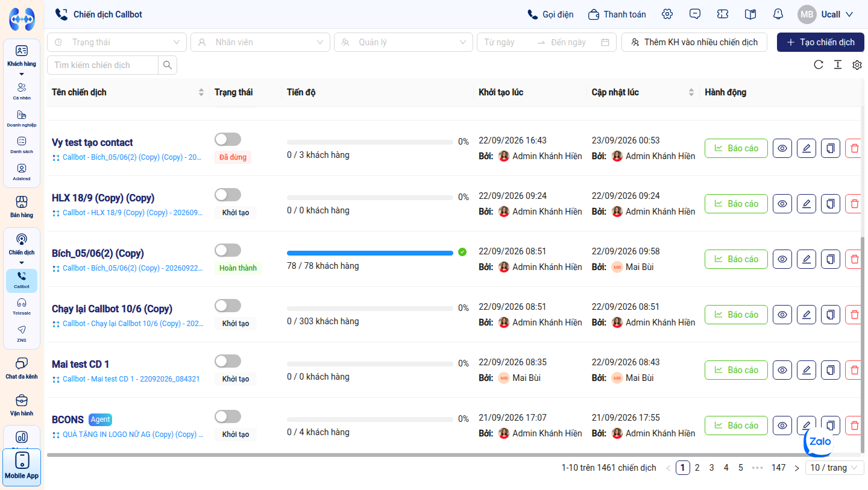
Task: Focus the Tìm kiếm chiến dịch search field
Action: point(102,65)
